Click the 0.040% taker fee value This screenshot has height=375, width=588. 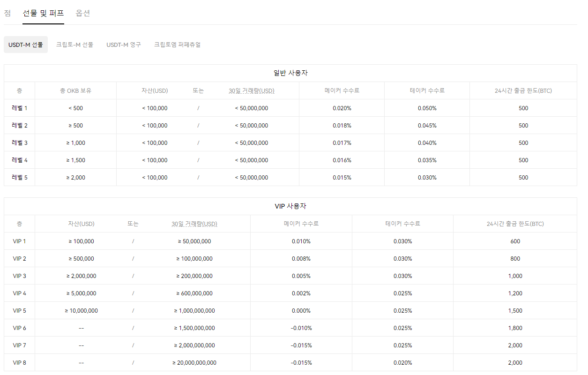[427, 143]
